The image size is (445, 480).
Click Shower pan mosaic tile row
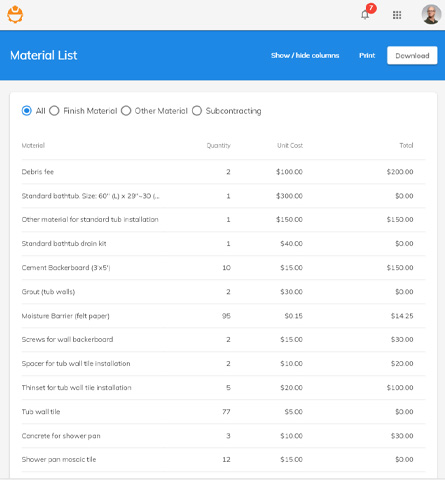point(223,459)
